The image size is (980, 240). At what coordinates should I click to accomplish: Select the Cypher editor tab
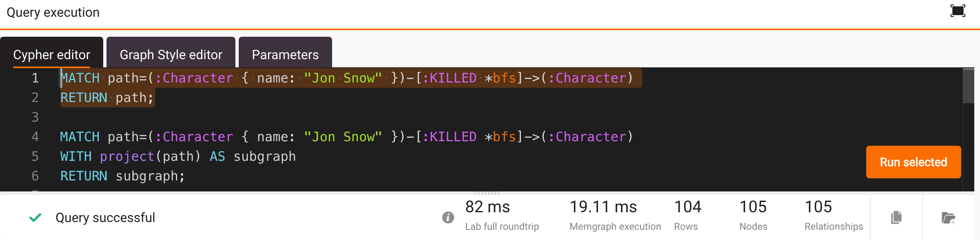click(51, 54)
